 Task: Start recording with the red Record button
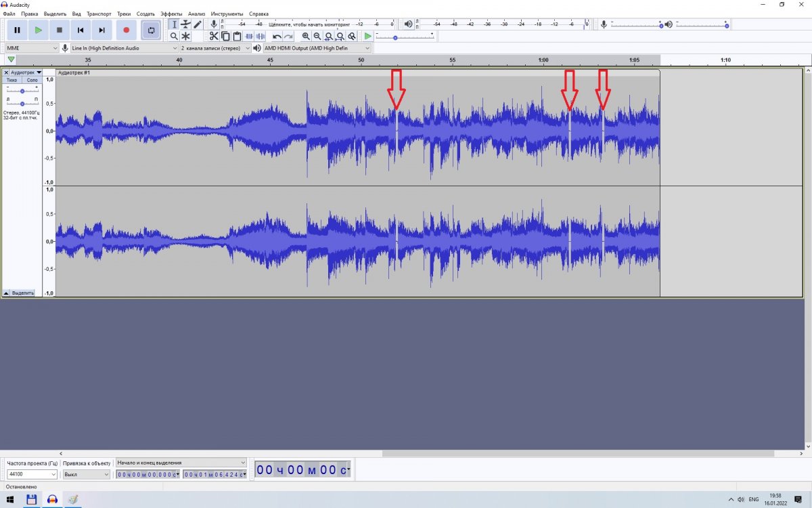pyautogui.click(x=126, y=30)
